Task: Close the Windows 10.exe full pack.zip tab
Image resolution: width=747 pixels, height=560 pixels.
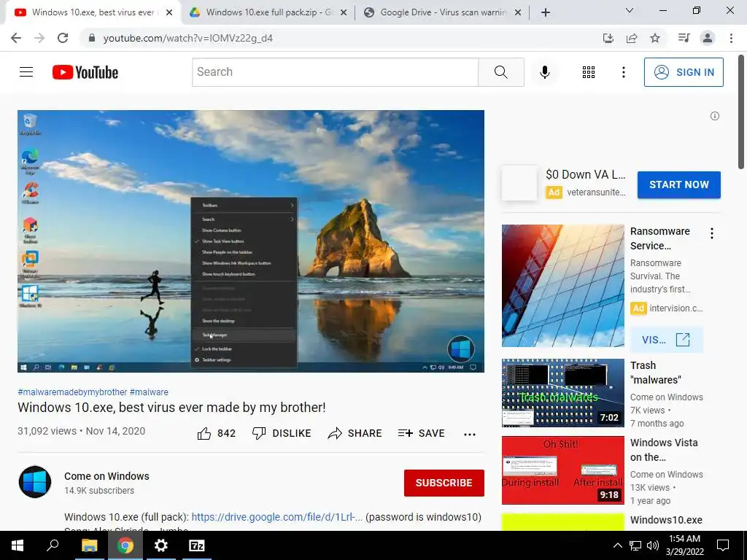Action: pyautogui.click(x=344, y=12)
